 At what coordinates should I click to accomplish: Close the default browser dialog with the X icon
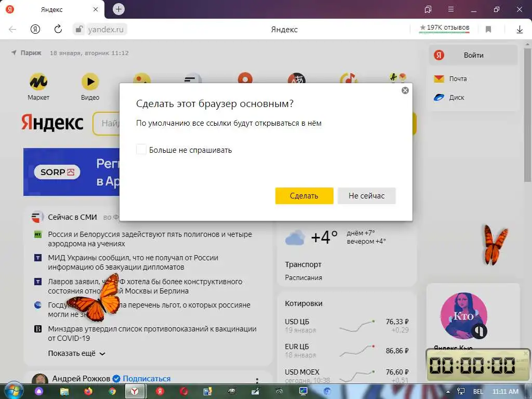click(x=405, y=90)
